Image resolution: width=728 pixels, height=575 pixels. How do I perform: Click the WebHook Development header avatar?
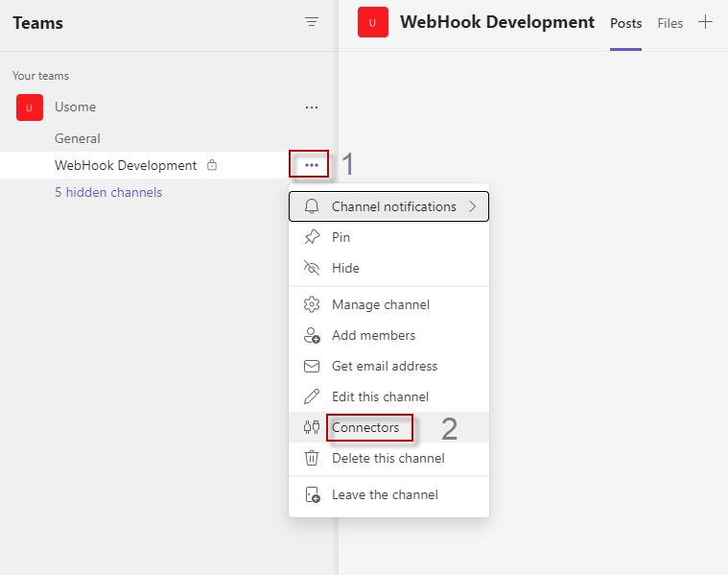click(x=373, y=22)
